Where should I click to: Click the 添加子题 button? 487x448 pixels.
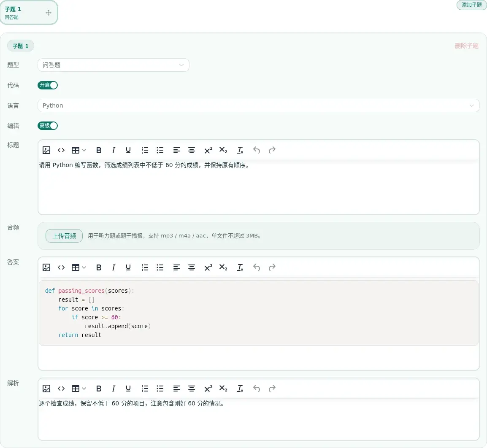[471, 5]
